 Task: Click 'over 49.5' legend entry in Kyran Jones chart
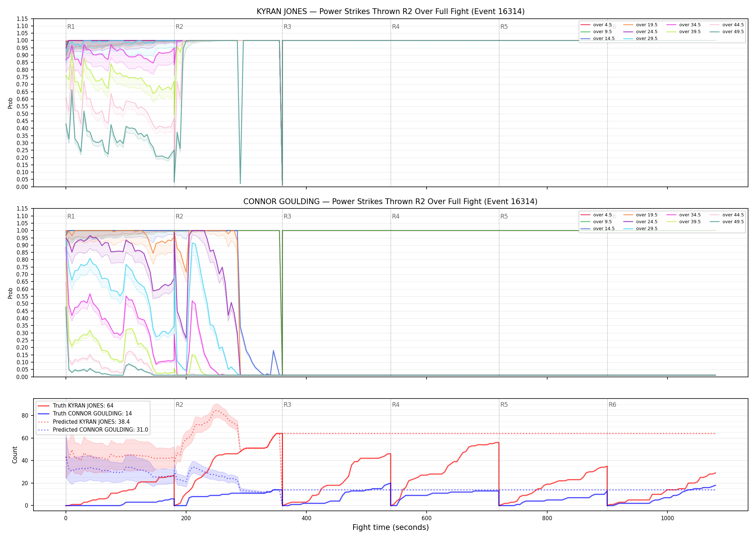click(727, 32)
